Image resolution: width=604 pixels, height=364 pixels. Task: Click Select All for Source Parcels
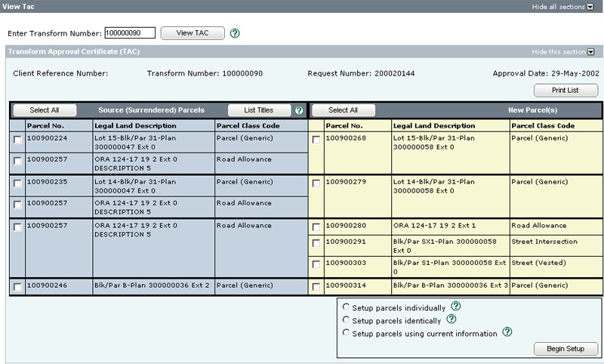45,110
